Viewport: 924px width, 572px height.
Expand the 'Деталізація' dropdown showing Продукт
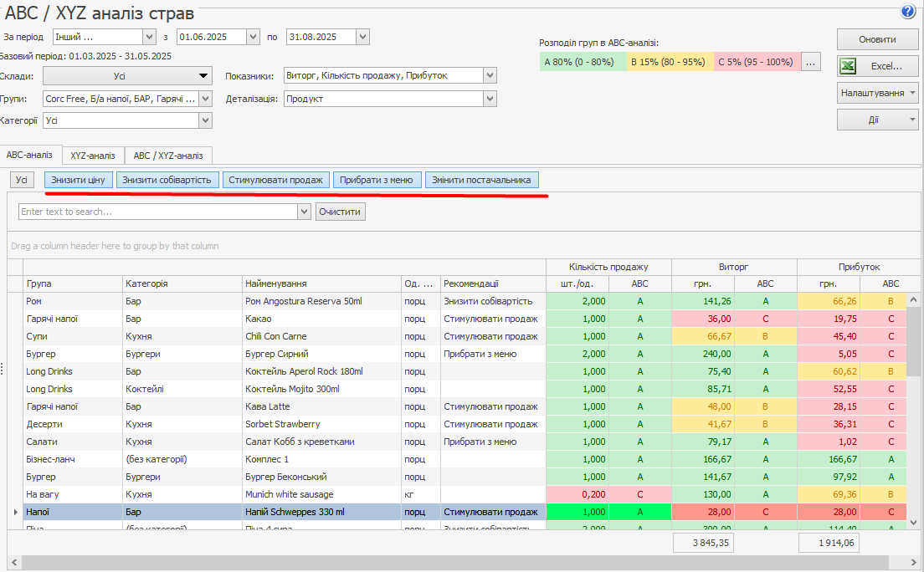pyautogui.click(x=490, y=99)
